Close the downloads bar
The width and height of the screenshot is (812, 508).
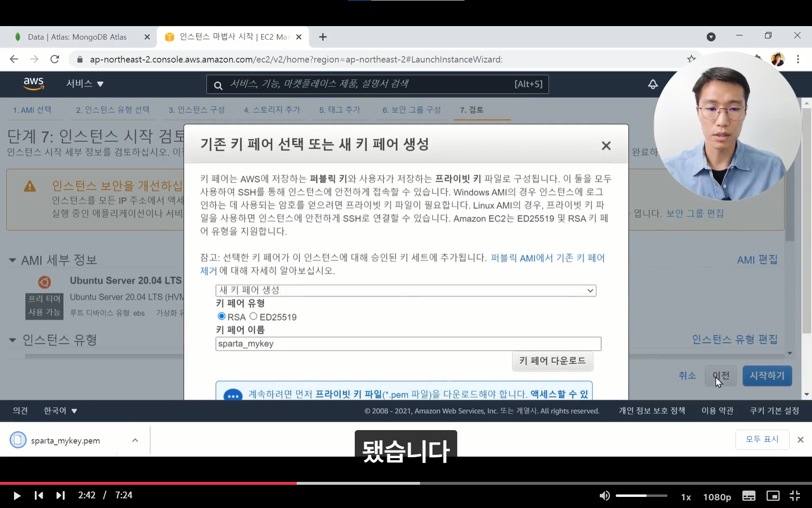[800, 439]
